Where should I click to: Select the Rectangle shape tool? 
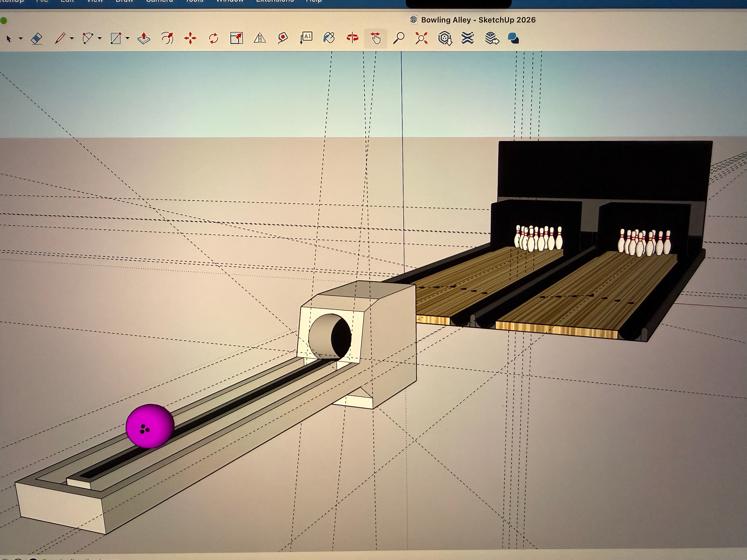(116, 38)
